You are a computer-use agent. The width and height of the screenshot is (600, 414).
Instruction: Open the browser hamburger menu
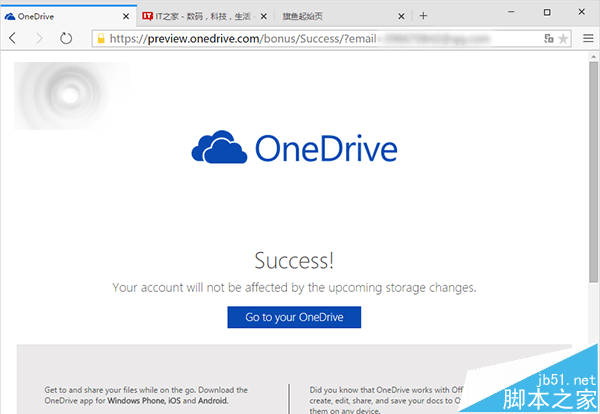(588, 38)
